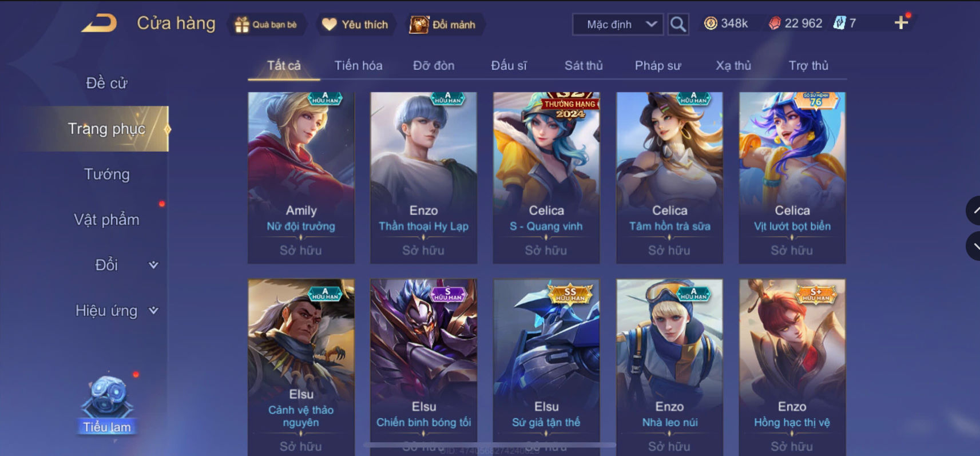
Task: Click the horizontal scrollbar at bottom
Action: (x=489, y=445)
